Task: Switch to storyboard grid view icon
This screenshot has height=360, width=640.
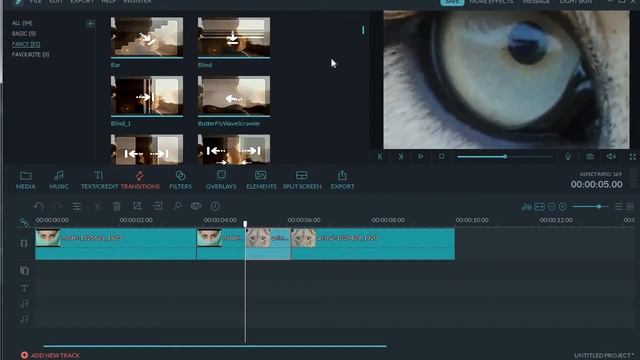Action: (x=630, y=207)
